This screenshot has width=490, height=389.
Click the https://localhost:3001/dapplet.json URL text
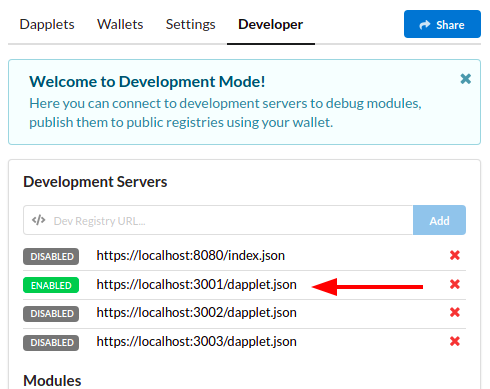tap(196, 285)
